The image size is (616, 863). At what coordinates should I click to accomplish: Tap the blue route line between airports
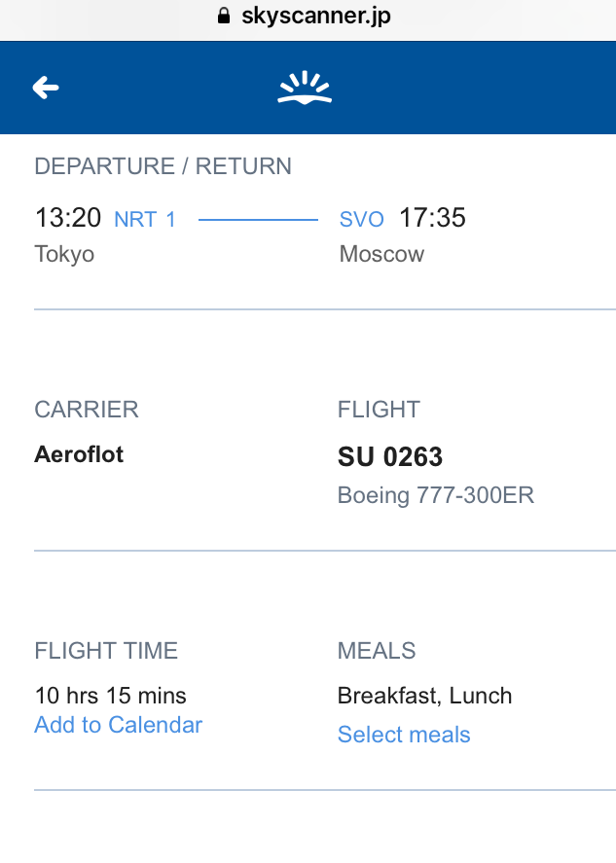tap(258, 220)
